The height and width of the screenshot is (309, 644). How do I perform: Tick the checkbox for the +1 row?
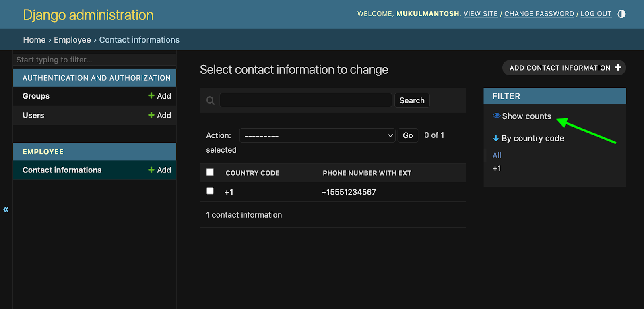(x=210, y=191)
